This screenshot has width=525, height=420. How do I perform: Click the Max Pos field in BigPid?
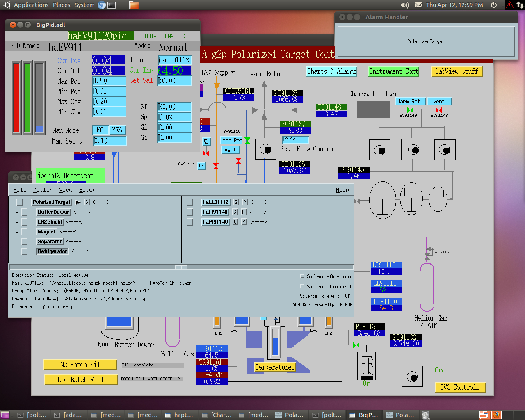(109, 81)
